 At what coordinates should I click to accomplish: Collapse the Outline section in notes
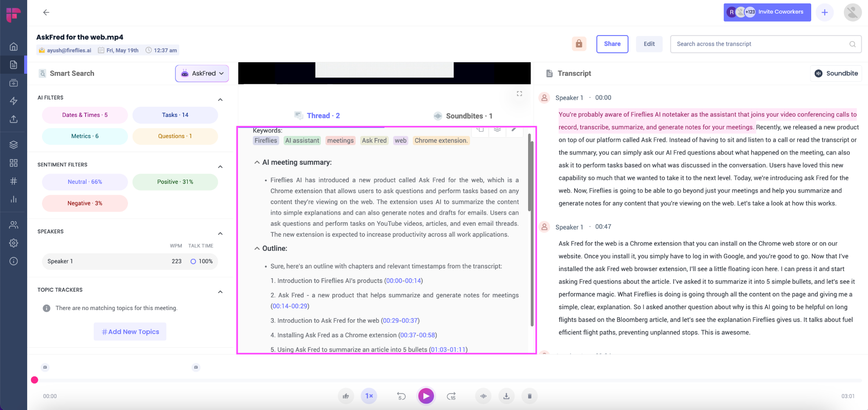256,248
